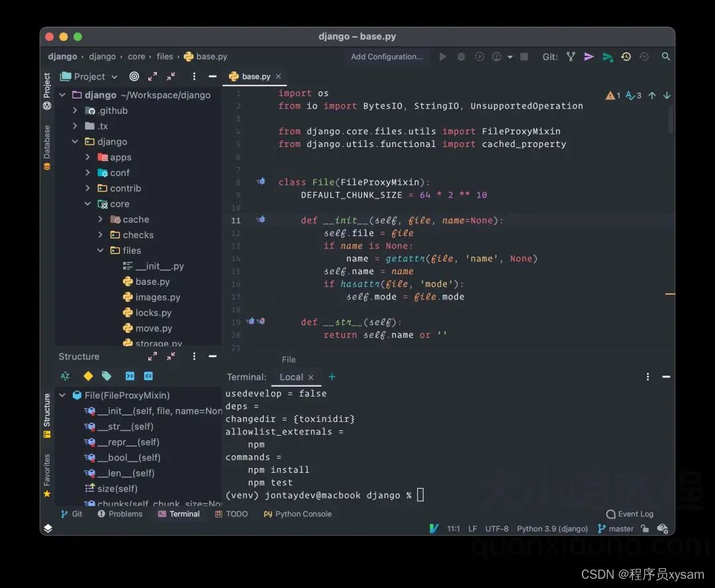
Task: Collapse the files folder
Action: click(101, 250)
